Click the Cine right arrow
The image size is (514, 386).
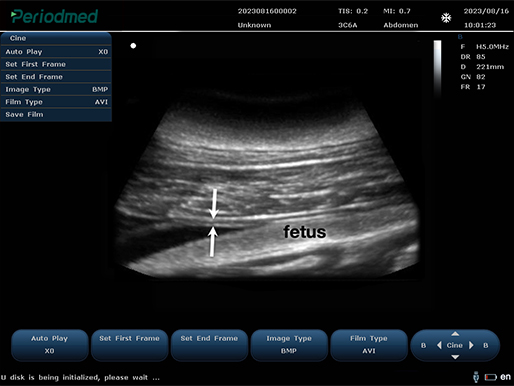pos(471,345)
